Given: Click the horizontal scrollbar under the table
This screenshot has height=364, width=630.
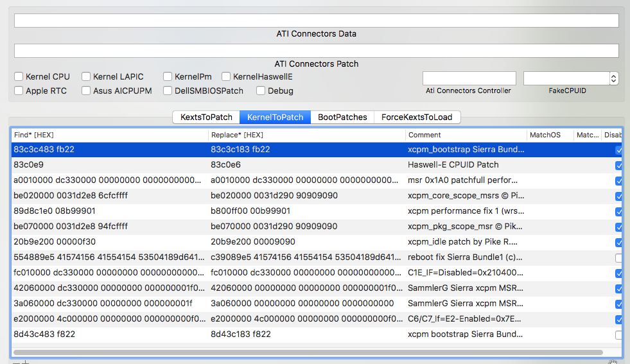Looking at the screenshot, I should (x=308, y=352).
